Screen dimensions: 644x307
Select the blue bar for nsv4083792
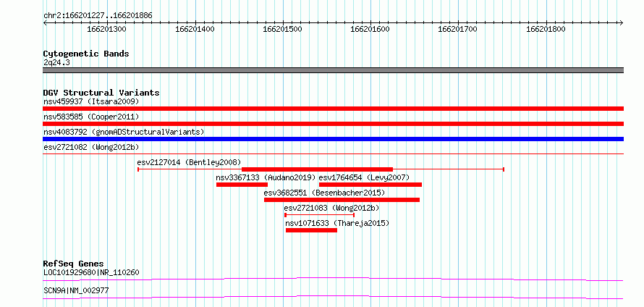[x=333, y=139]
